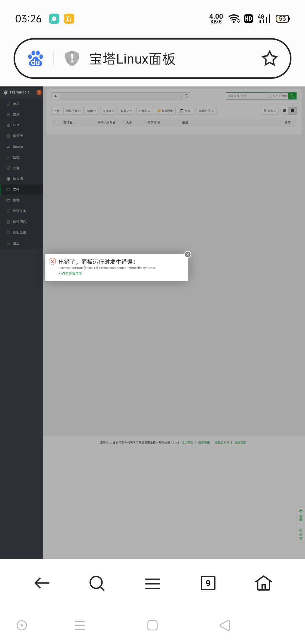Screen dimensions: 305x644
Task: Focus the 搜索文件/目录 search field
Action: pos(246,96)
